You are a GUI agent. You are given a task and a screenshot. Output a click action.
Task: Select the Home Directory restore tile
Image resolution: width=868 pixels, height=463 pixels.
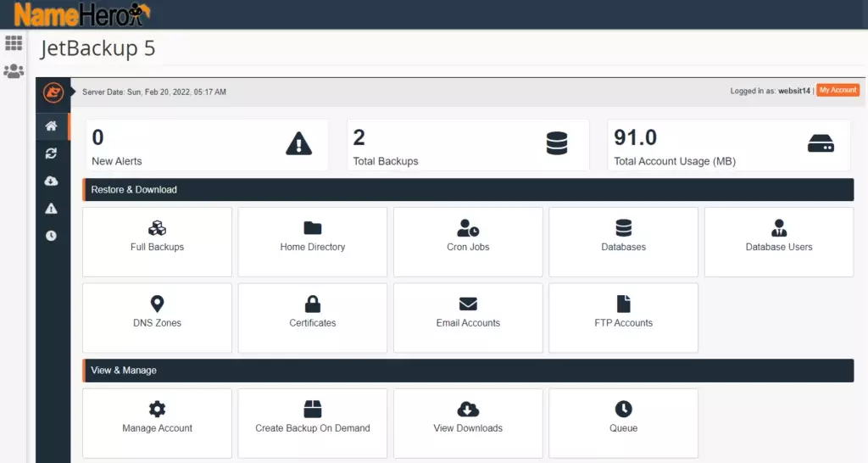coord(313,242)
